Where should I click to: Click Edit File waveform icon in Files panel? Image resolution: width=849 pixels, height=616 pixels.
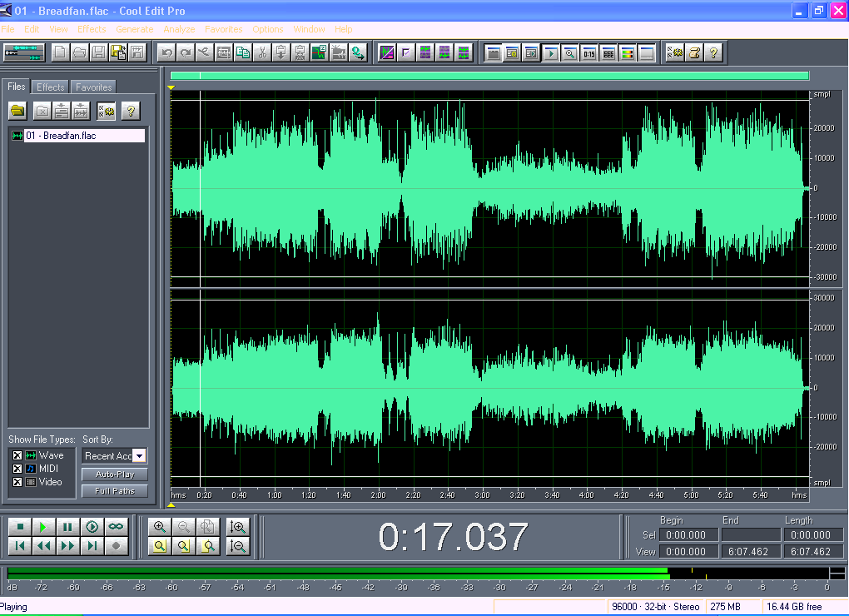pyautogui.click(x=81, y=111)
